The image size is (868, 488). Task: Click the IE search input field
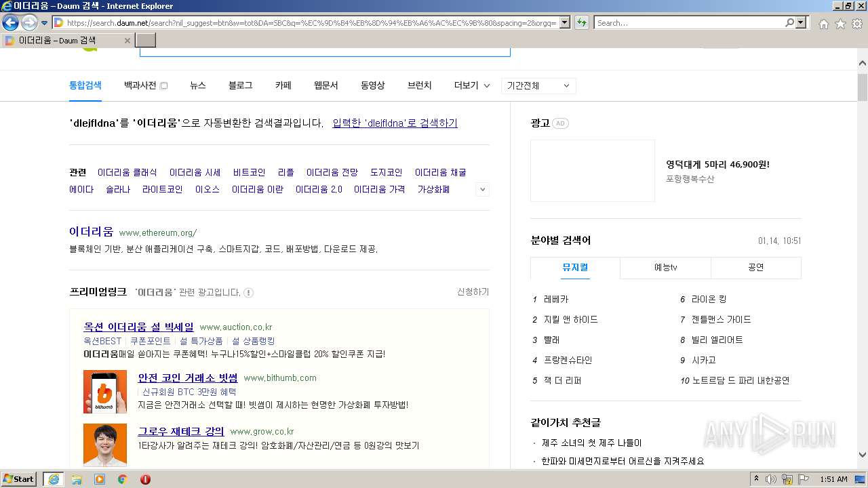[x=689, y=23]
